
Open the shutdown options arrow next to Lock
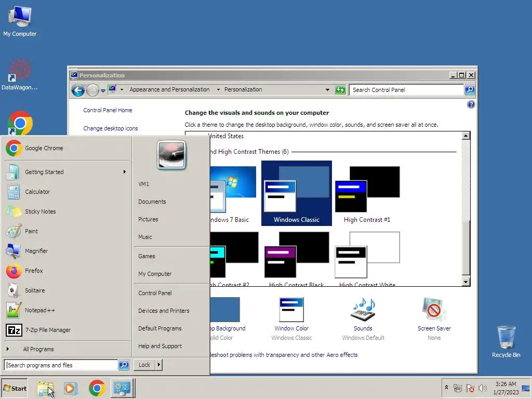click(158, 365)
